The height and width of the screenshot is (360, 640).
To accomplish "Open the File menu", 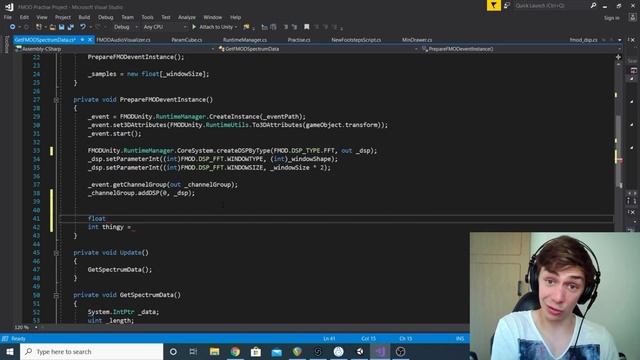I will (x=8, y=17).
